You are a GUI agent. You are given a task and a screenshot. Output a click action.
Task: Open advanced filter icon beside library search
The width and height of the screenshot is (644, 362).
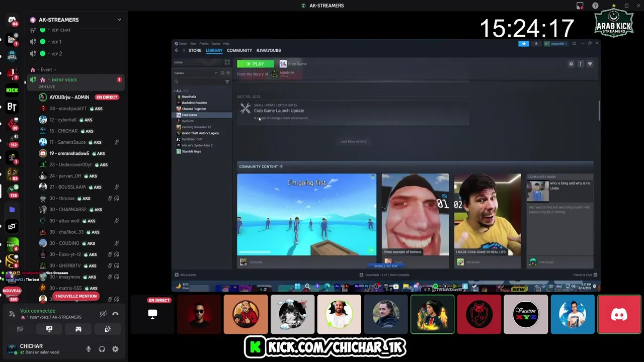pos(227,81)
